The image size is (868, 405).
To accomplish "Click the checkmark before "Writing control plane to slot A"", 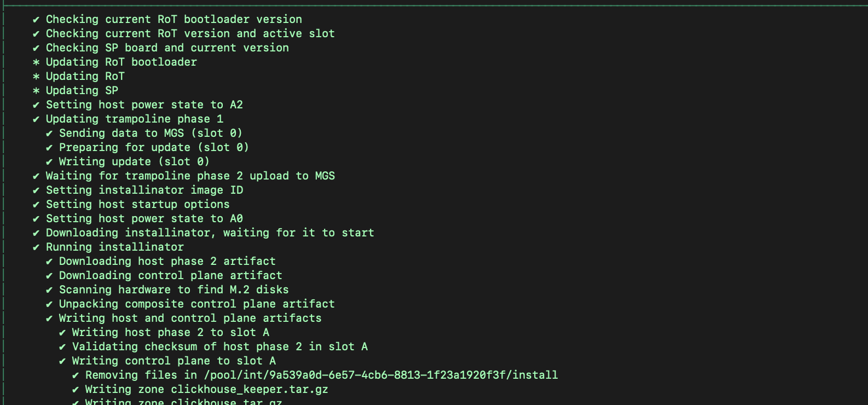I will 62,361.
